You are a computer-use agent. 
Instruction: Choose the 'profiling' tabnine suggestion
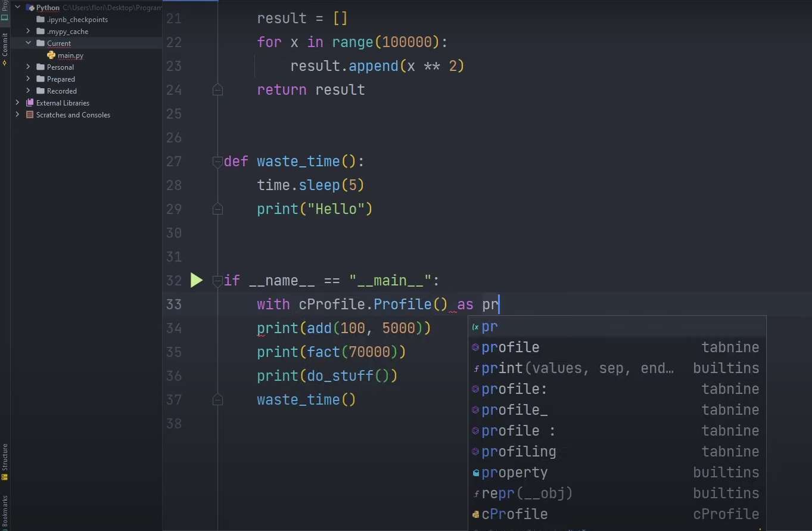518,452
